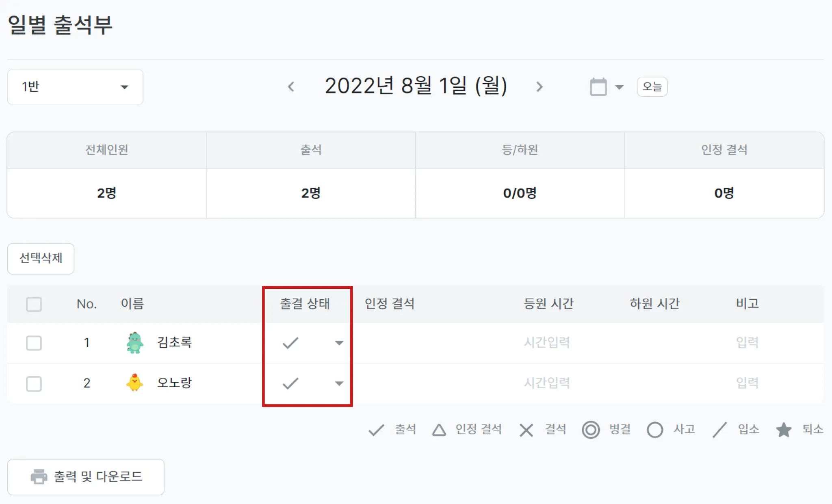
Task: Open the 1반 class dropdown
Action: tap(75, 87)
